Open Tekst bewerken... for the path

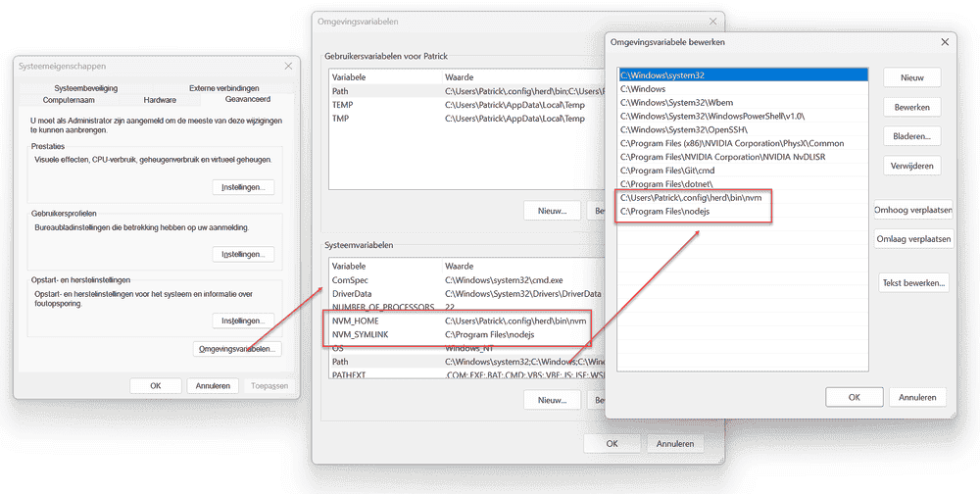913,283
